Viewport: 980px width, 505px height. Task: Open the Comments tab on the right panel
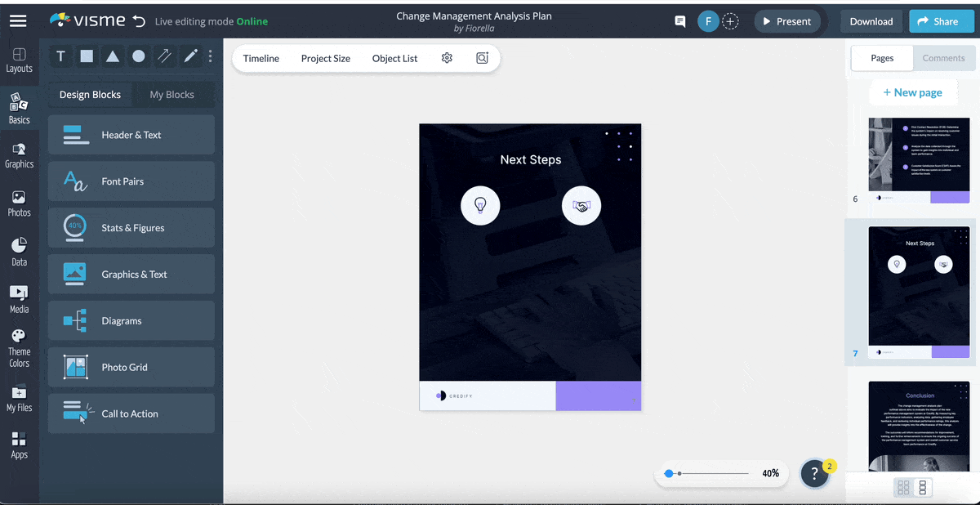[x=943, y=58]
